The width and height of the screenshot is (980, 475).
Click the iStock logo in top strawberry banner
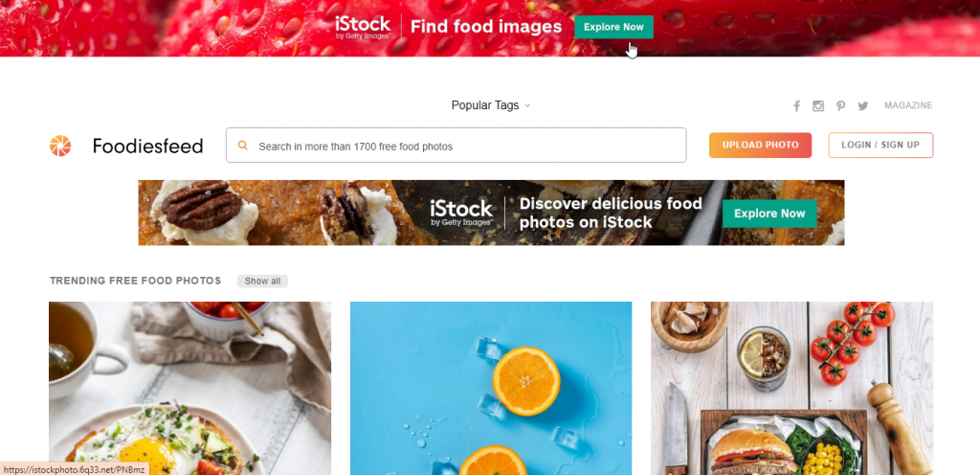363,28
